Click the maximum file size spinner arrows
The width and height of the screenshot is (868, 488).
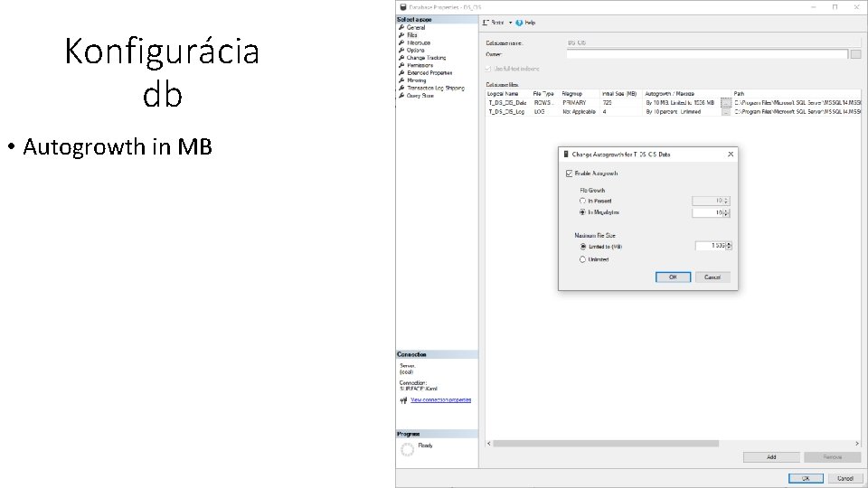729,246
